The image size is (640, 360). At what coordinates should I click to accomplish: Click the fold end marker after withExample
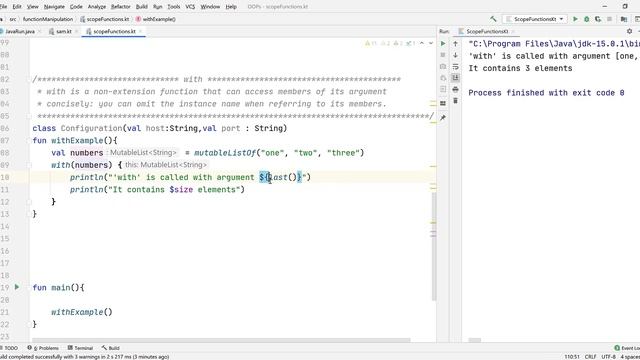tap(29, 213)
